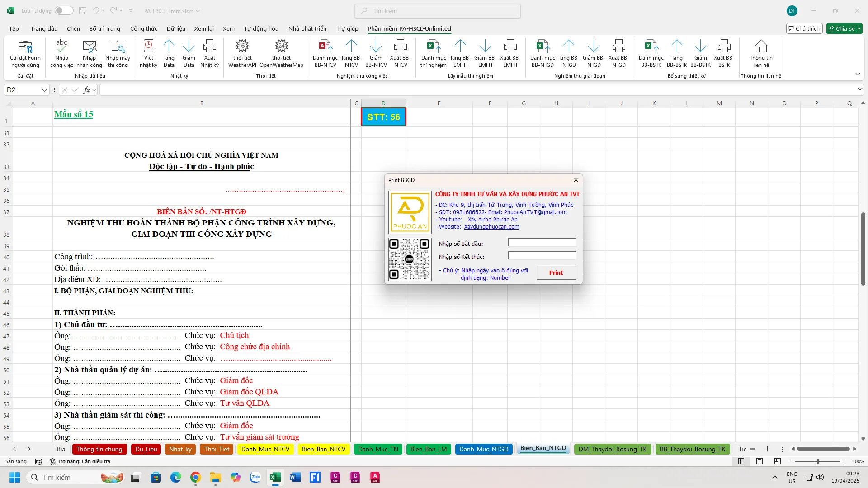This screenshot has height=488, width=868.
Task: Open Thông tin liên hệ home icon
Action: pos(761,54)
